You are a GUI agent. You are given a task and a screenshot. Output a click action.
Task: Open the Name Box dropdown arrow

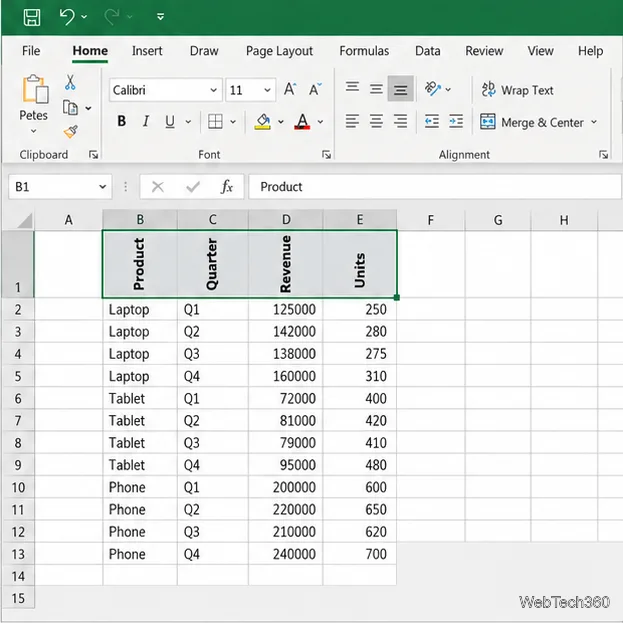click(x=103, y=187)
